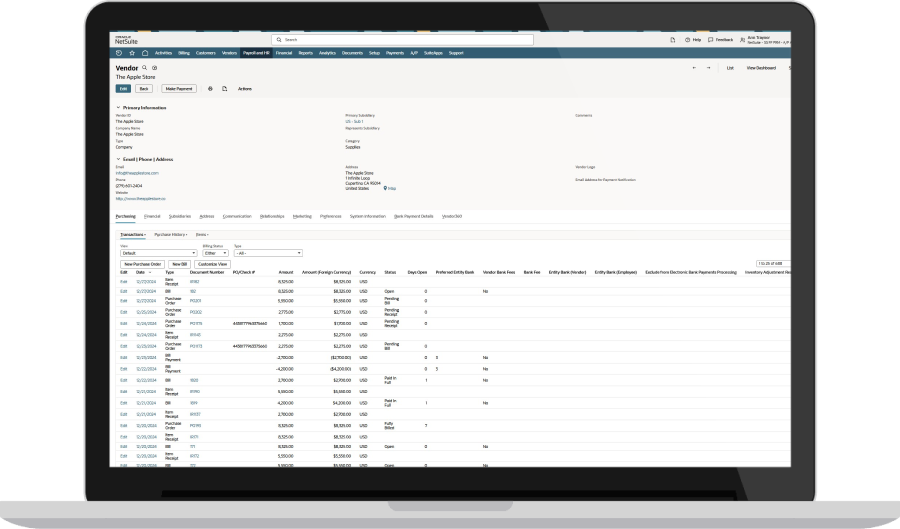Open the Recent Records clock icon
Viewport: 900px width, 529px height.
coord(119,53)
